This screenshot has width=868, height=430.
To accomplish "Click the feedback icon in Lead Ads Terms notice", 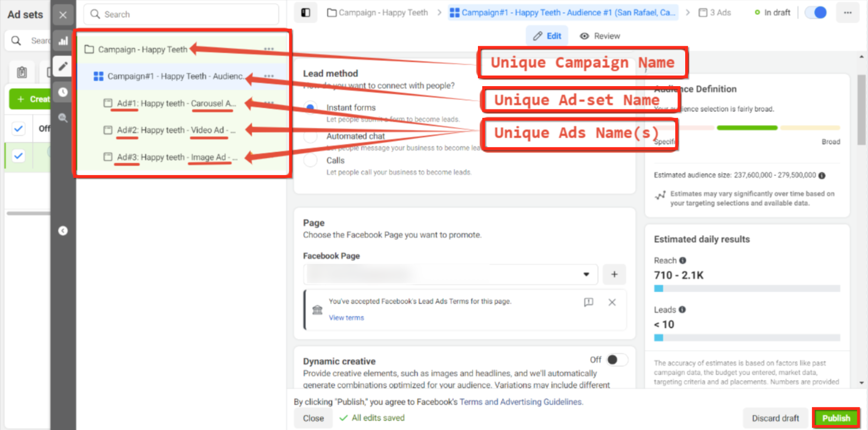I will point(588,302).
